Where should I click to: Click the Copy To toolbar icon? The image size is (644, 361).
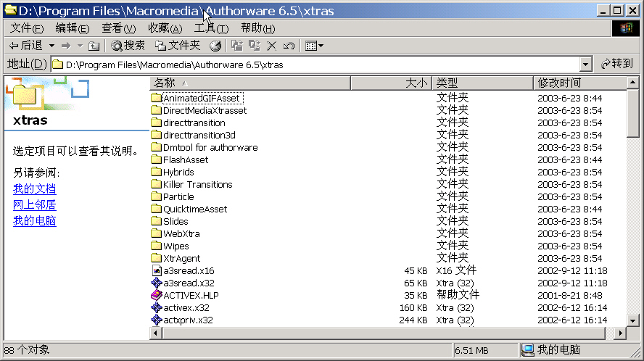point(255,46)
